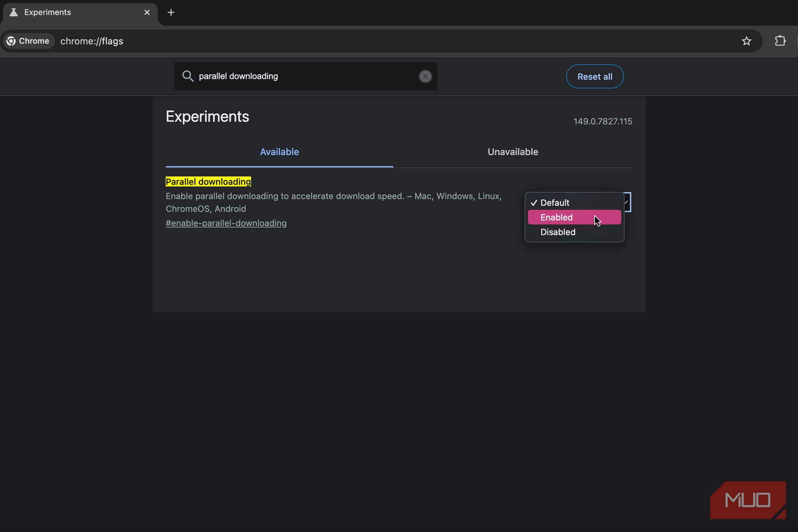Screen dimensions: 798x532
Task: Bookmark this page with the star icon
Action: tap(746, 41)
